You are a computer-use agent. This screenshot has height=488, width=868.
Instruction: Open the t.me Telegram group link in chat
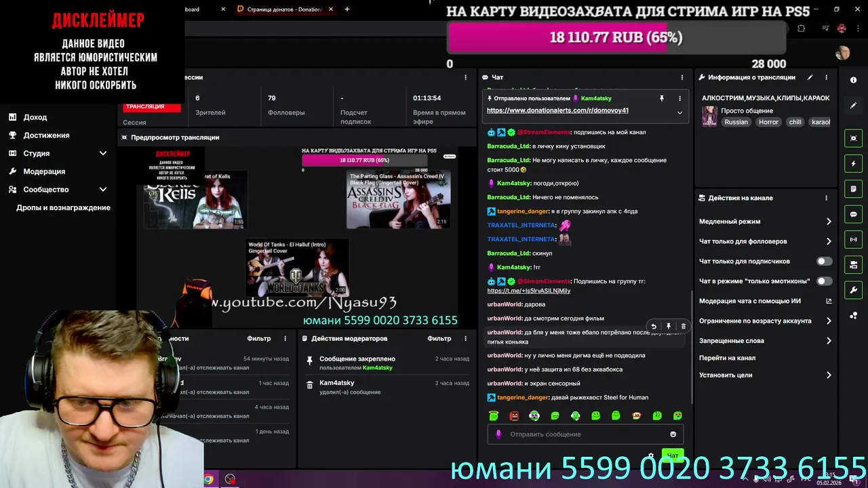(528, 291)
